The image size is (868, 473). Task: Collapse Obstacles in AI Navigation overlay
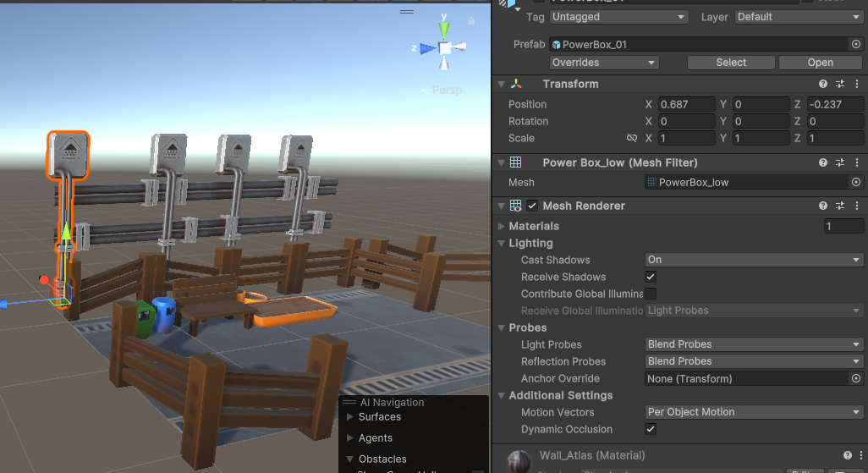point(350,459)
